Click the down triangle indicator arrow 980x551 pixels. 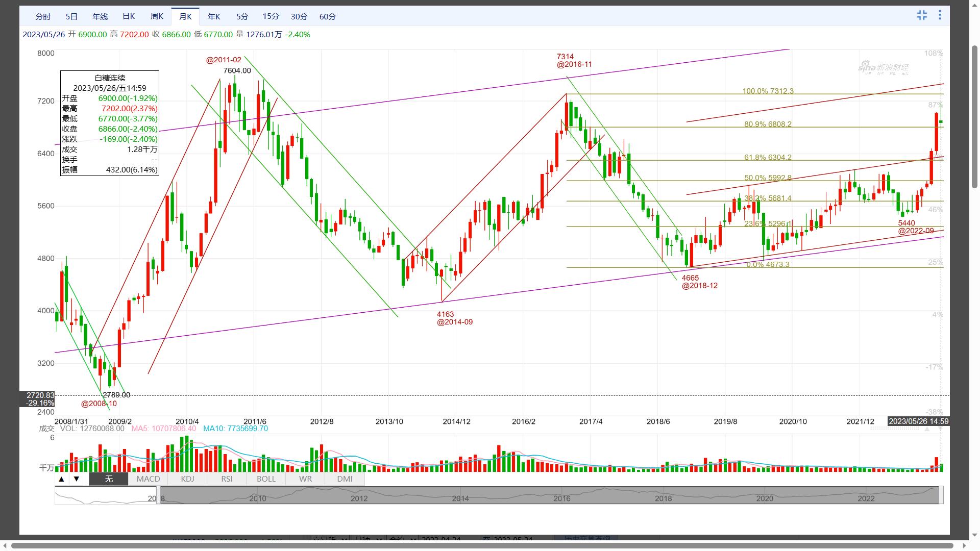[77, 479]
